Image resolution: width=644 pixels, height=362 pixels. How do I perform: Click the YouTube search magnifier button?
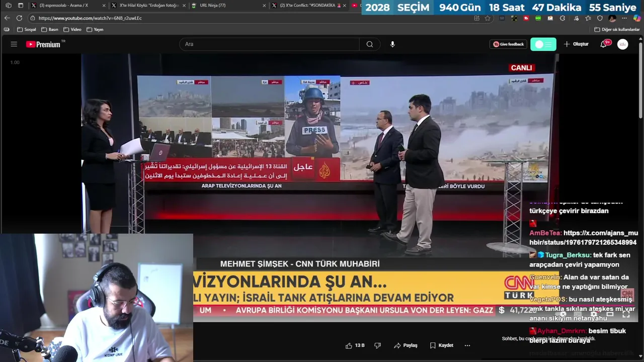370,44
